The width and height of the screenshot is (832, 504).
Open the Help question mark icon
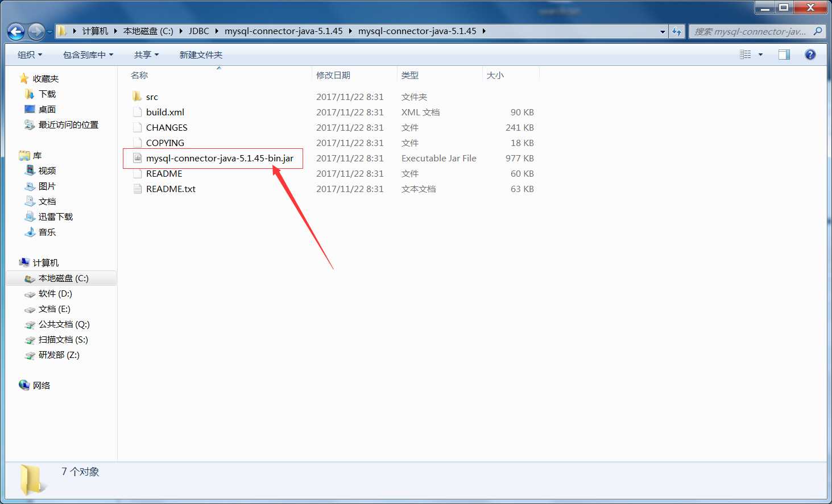pyautogui.click(x=810, y=55)
